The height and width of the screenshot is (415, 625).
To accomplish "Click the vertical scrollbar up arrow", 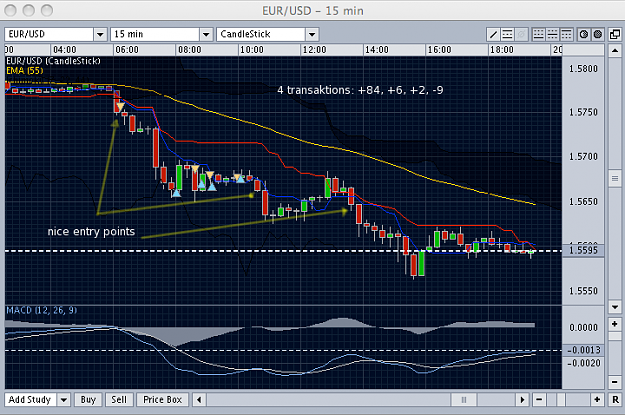I will 615,50.
